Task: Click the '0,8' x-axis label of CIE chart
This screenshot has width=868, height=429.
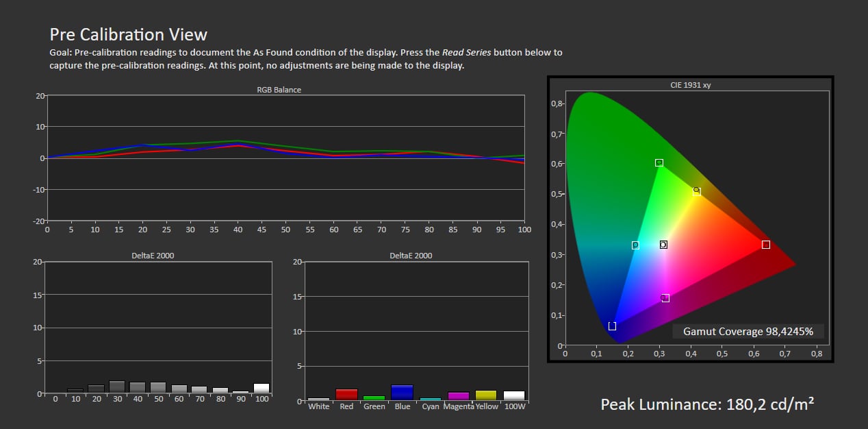Action: click(817, 354)
